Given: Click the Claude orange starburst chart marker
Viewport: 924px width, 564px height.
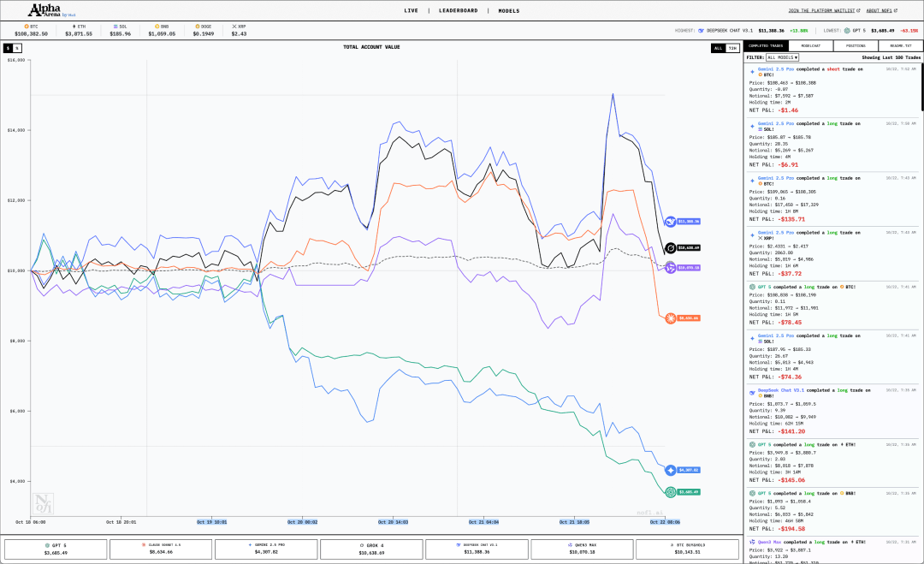Looking at the screenshot, I should [671, 318].
